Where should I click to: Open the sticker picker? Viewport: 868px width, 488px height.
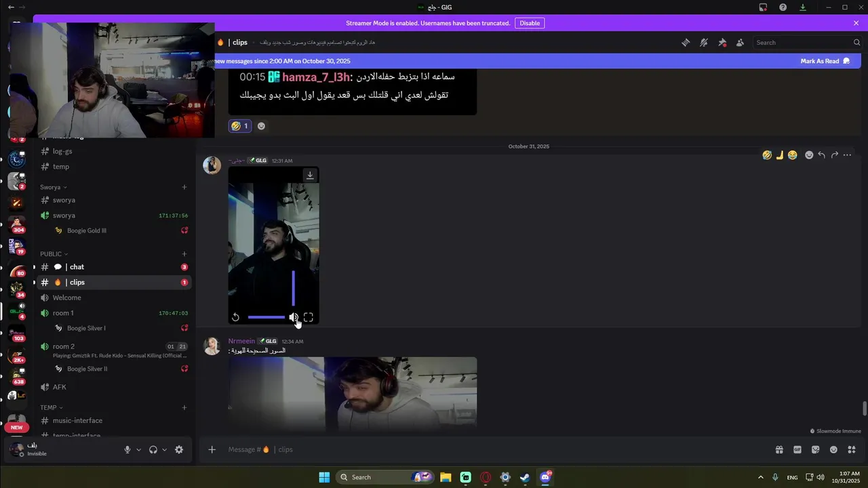[815, 449]
